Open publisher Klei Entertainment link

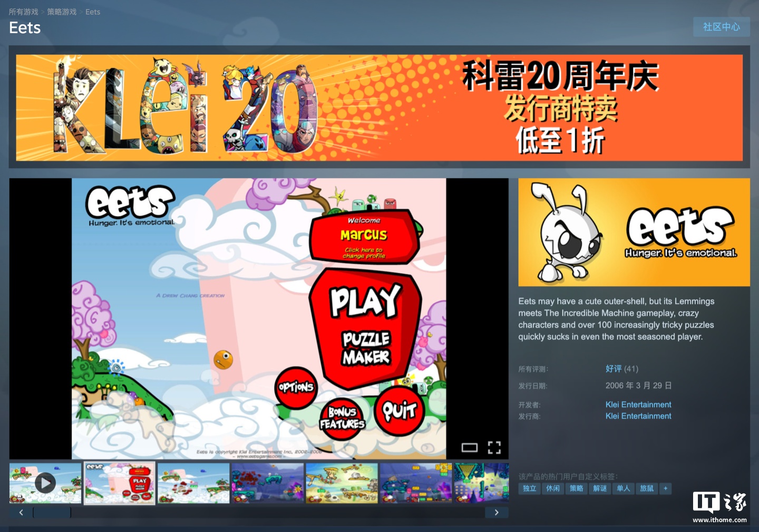(638, 416)
